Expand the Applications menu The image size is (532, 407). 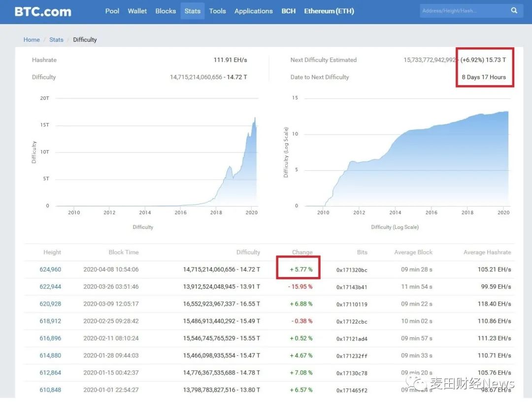(x=253, y=11)
